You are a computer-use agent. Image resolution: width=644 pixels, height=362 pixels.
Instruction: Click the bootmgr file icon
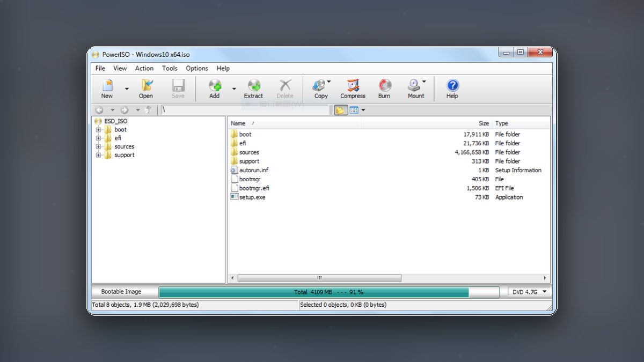(234, 179)
